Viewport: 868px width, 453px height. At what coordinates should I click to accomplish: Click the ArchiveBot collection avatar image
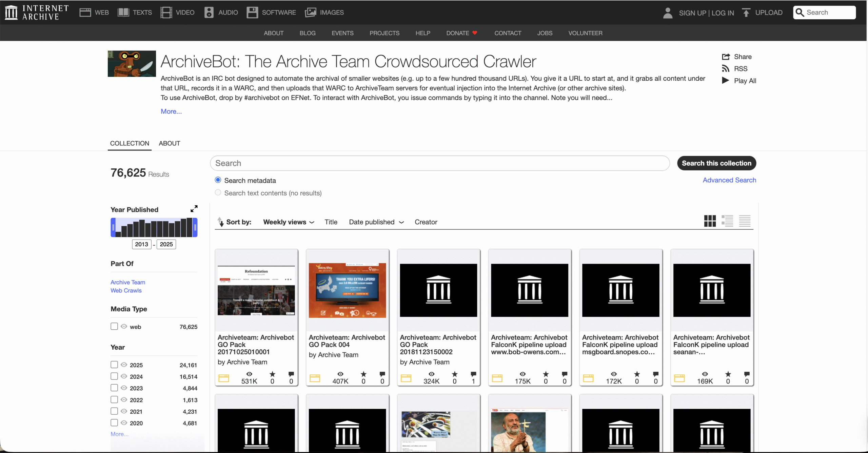click(132, 64)
